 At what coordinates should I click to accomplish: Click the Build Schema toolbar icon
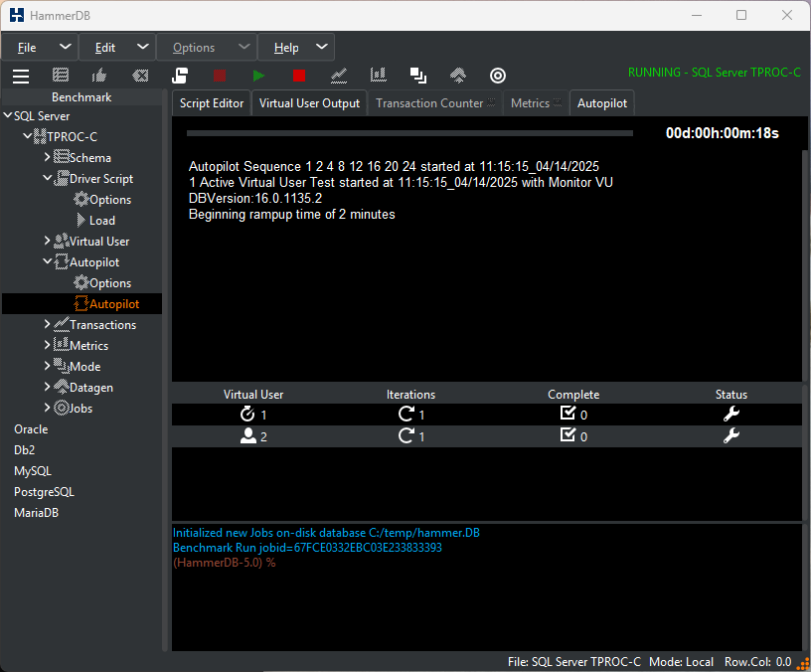61,76
